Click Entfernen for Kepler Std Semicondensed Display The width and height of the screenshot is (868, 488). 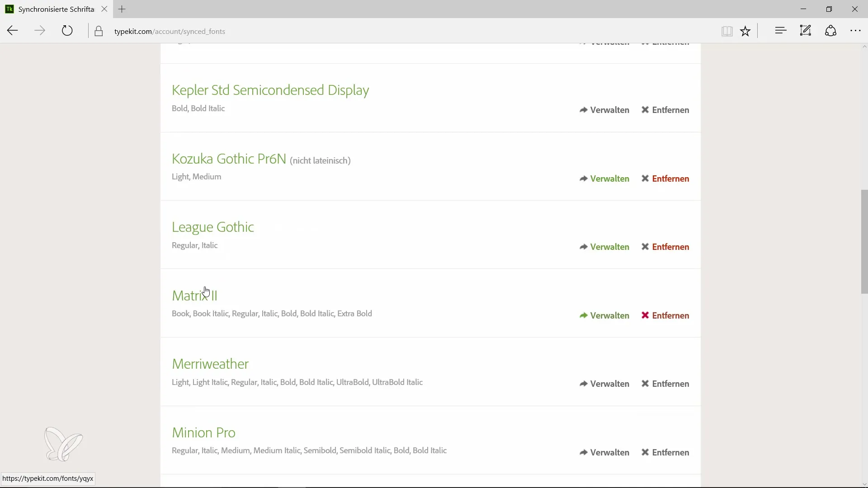point(665,110)
